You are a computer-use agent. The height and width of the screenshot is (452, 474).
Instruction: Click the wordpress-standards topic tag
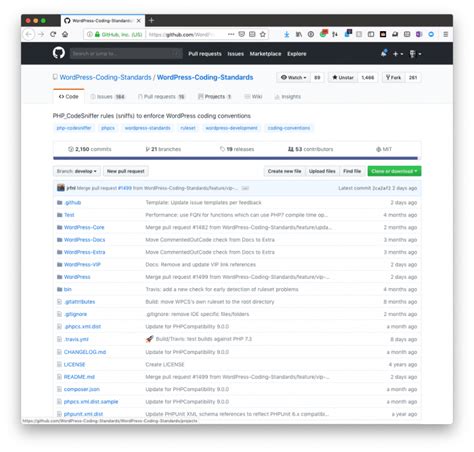tap(148, 128)
